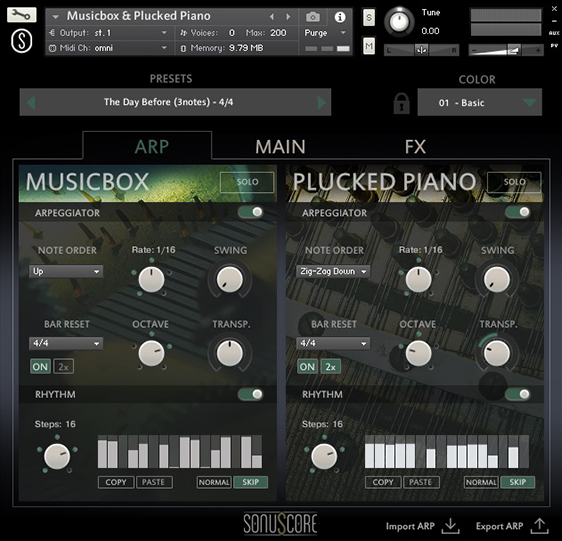Viewport: 562px width, 541px height.
Task: Click the preset name The Day Before
Action: click(x=168, y=102)
